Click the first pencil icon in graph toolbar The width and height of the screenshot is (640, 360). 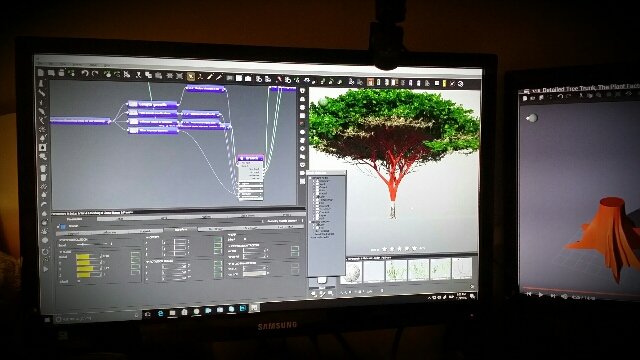click(x=210, y=77)
